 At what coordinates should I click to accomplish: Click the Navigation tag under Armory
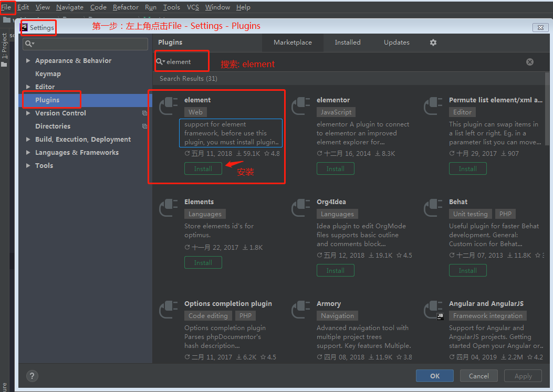coord(337,316)
